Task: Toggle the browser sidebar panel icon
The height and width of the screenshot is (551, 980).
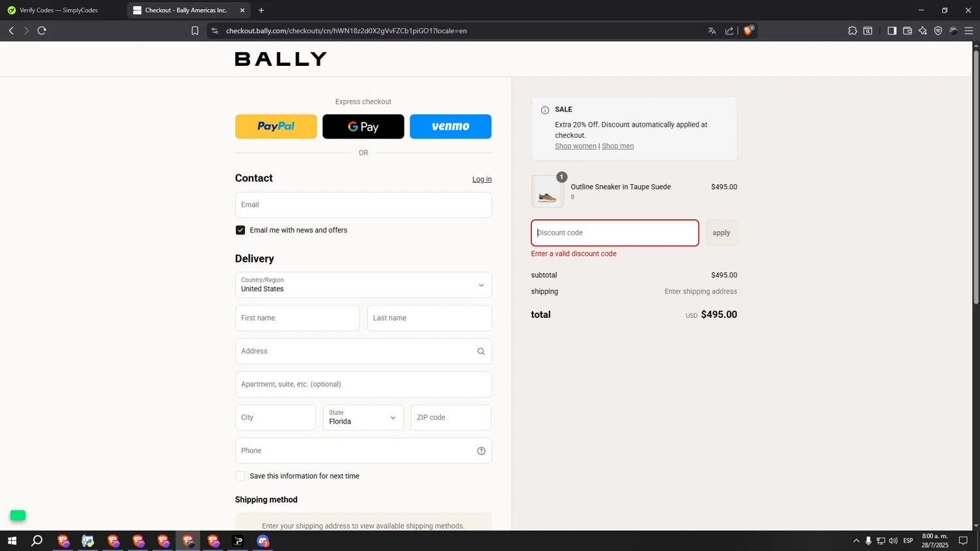Action: [x=892, y=31]
